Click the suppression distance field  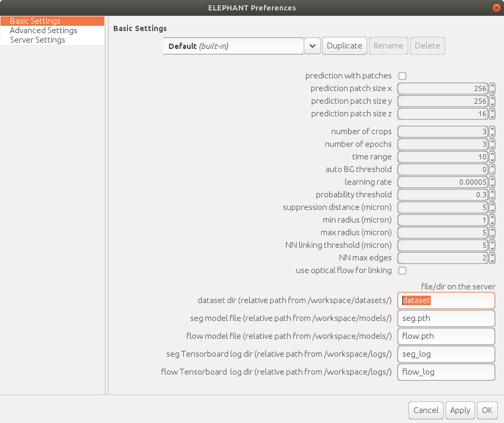click(x=442, y=207)
